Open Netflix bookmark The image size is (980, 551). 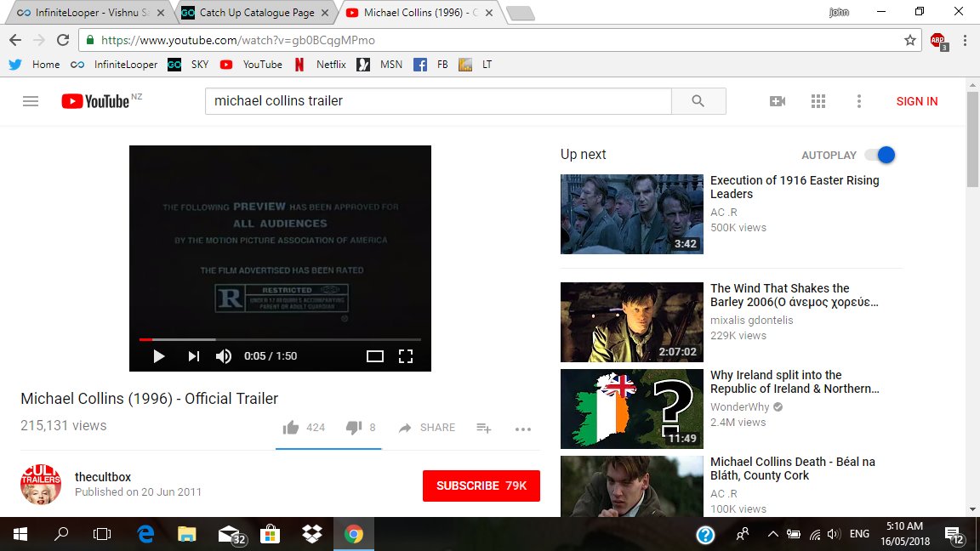coord(319,65)
